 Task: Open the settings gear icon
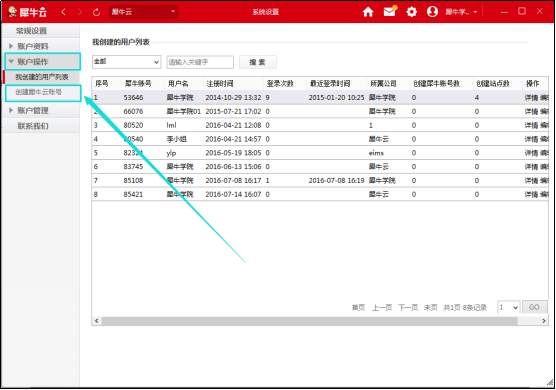(411, 12)
